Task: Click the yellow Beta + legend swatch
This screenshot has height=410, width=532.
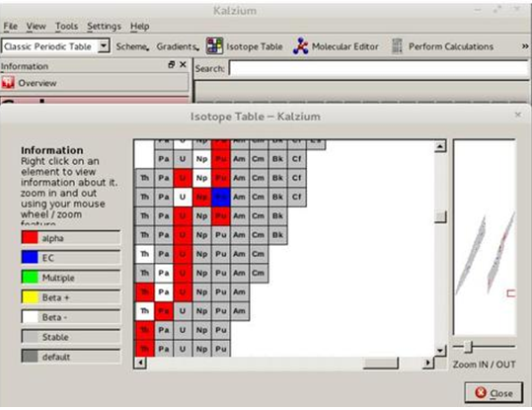Action: (30, 297)
